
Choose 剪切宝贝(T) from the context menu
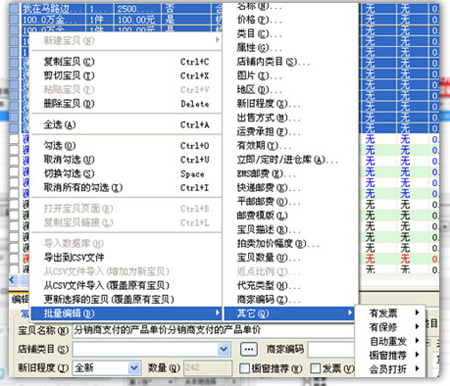coord(126,76)
